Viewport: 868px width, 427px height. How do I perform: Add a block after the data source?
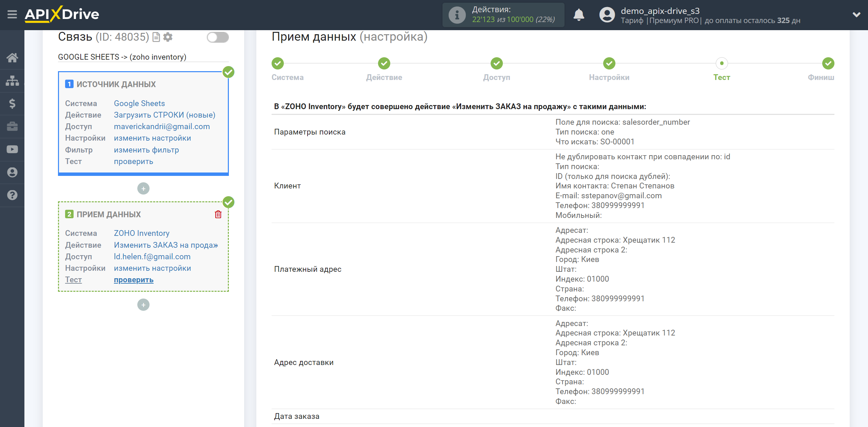143,188
